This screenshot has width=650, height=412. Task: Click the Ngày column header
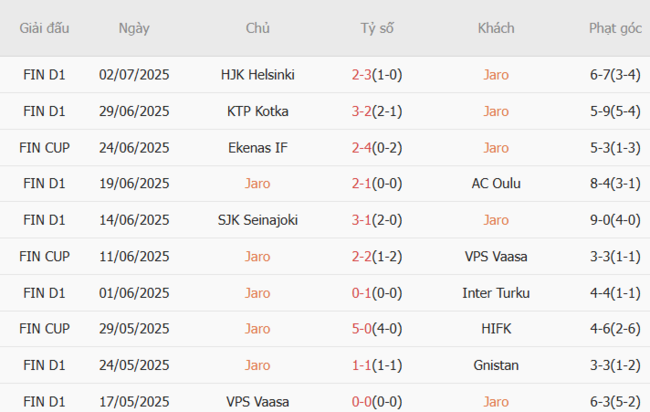coord(134,28)
